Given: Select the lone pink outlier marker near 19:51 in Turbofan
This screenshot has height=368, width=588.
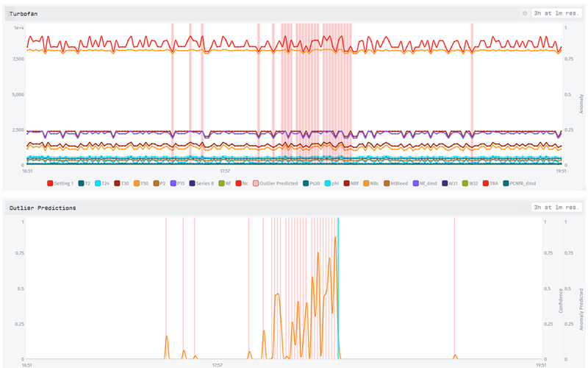Looking at the screenshot, I should pos(472,94).
